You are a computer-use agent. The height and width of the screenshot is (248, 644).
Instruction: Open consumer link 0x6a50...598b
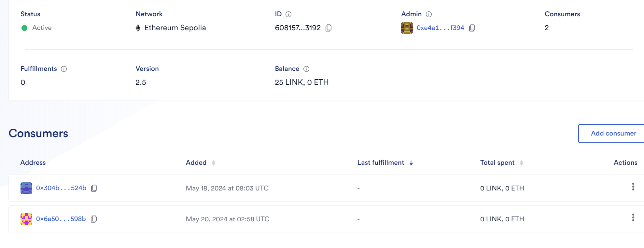[61, 219]
